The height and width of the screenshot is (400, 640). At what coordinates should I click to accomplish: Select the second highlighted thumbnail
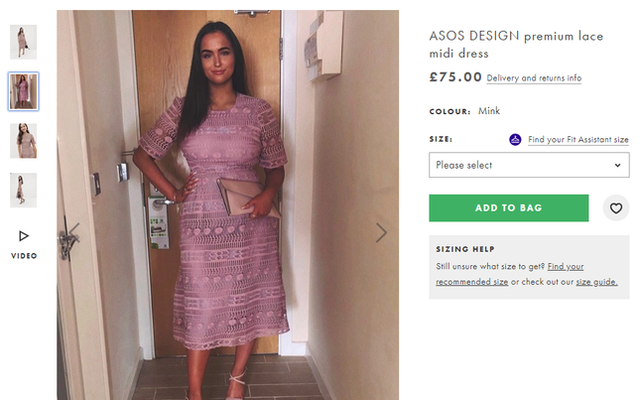(x=23, y=91)
